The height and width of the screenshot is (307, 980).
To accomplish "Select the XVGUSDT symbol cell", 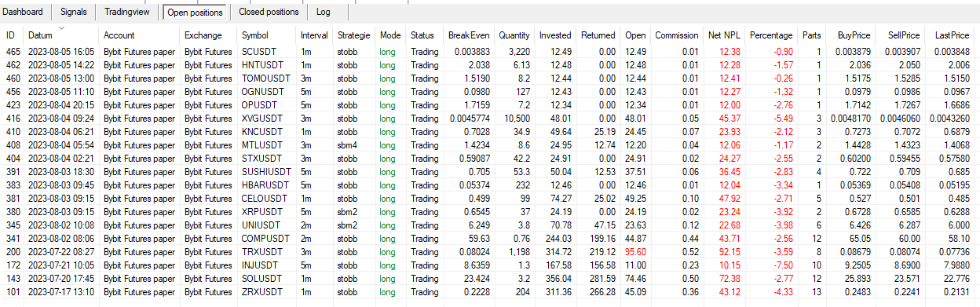I will (x=260, y=118).
